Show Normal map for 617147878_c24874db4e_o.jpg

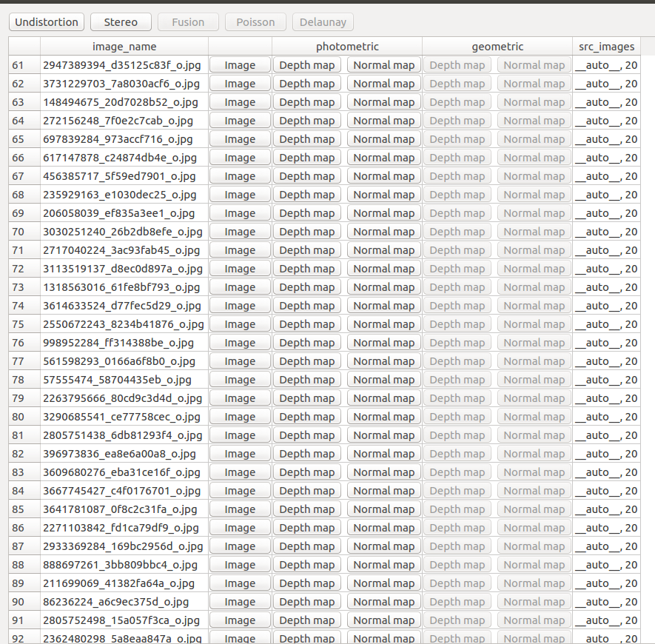383,157
